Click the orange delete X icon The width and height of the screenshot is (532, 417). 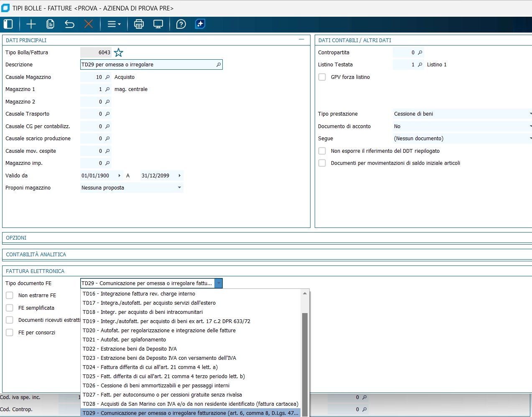[89, 24]
